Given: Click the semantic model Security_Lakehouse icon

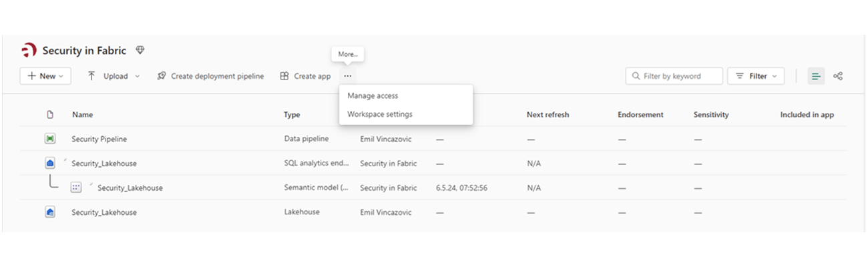Looking at the screenshot, I should pyautogui.click(x=76, y=188).
